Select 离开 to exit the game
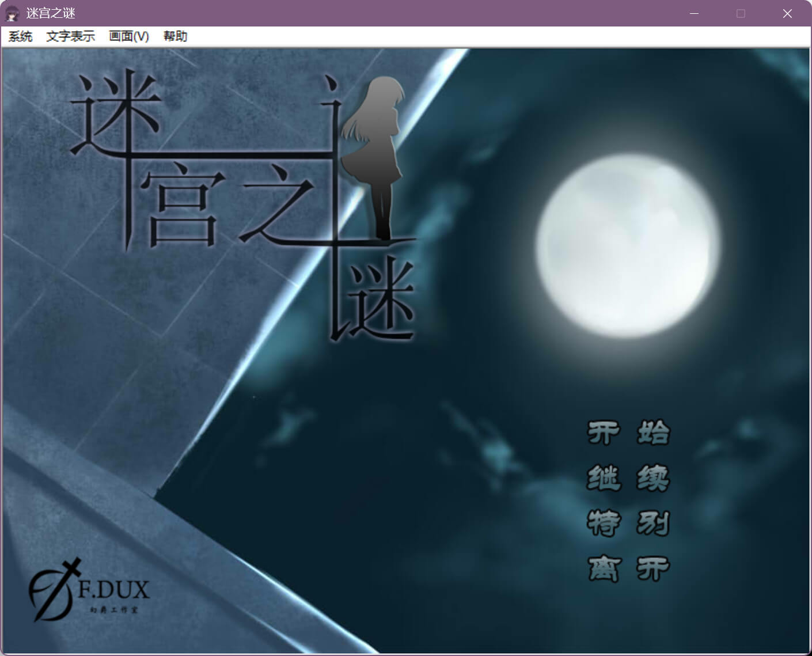 (629, 568)
